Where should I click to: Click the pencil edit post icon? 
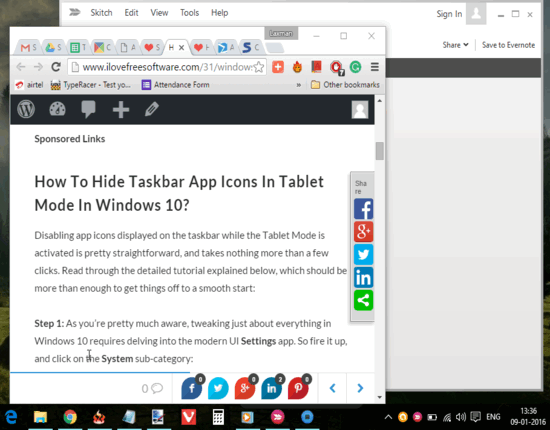(152, 109)
